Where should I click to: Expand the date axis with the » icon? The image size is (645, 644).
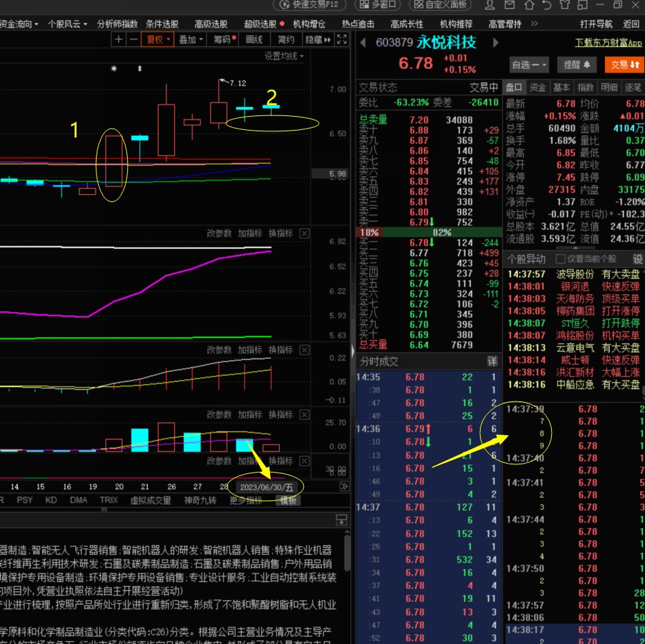click(344, 486)
